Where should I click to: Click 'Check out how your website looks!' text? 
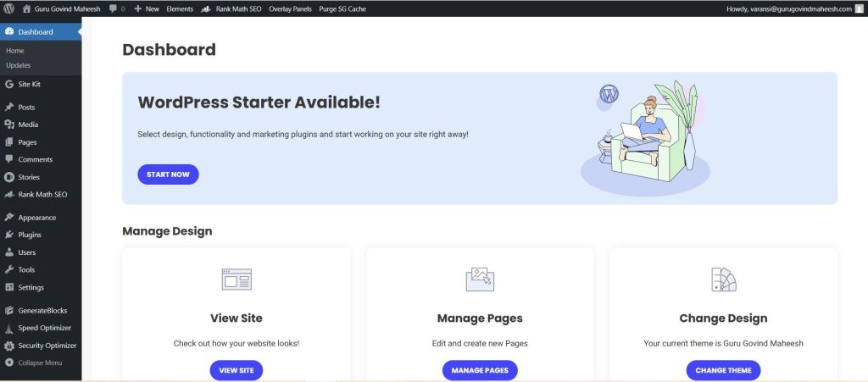coord(236,343)
